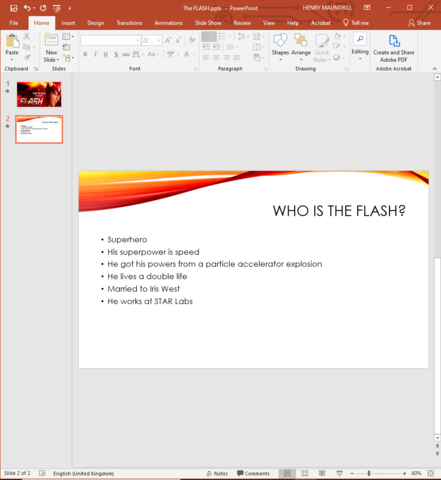Screen dimensions: 441x480
Task: Click the Paste icon
Action: 12,41
